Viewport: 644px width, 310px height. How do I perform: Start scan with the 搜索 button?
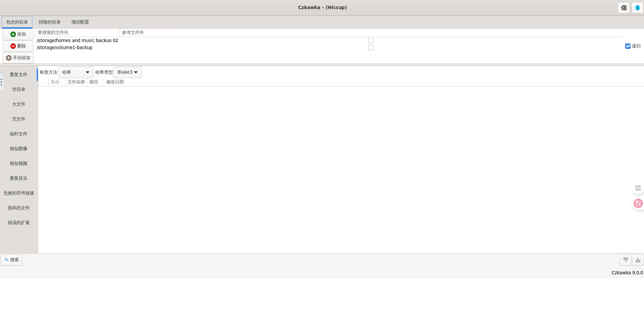(11, 260)
